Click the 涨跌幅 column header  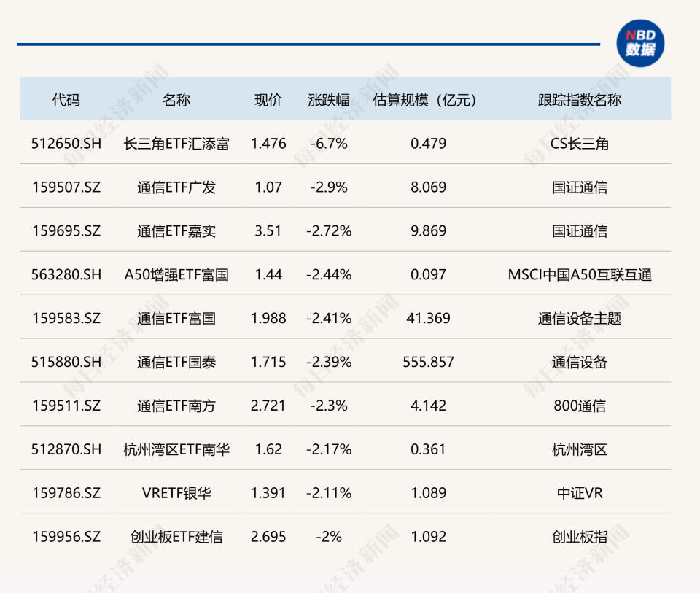click(x=329, y=100)
